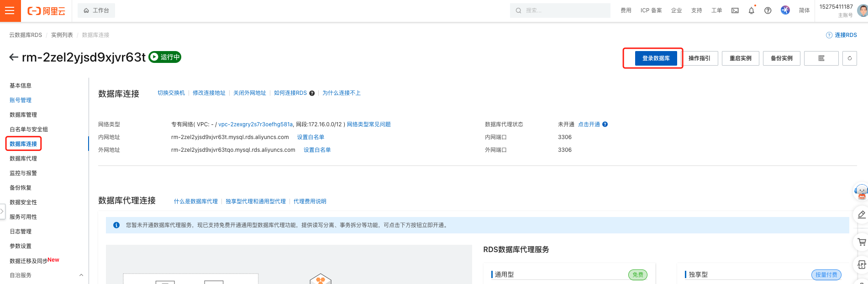The image size is (868, 284).
Task: Open the 支持 menu
Action: 697,10
